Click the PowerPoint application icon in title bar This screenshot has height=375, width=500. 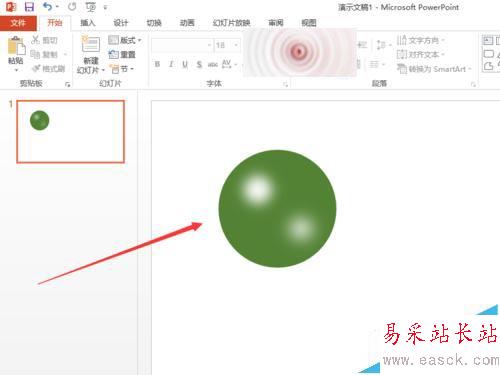point(11,7)
